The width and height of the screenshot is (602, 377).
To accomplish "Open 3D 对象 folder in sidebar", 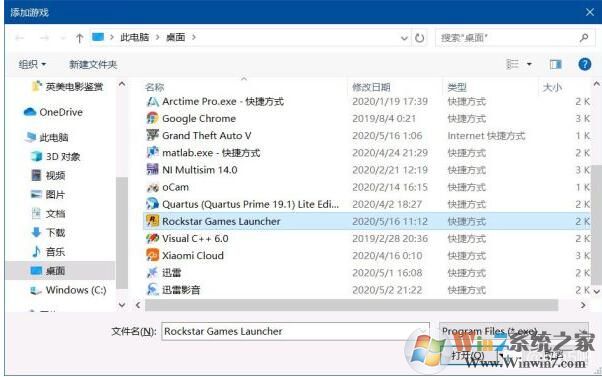I will 56,156.
